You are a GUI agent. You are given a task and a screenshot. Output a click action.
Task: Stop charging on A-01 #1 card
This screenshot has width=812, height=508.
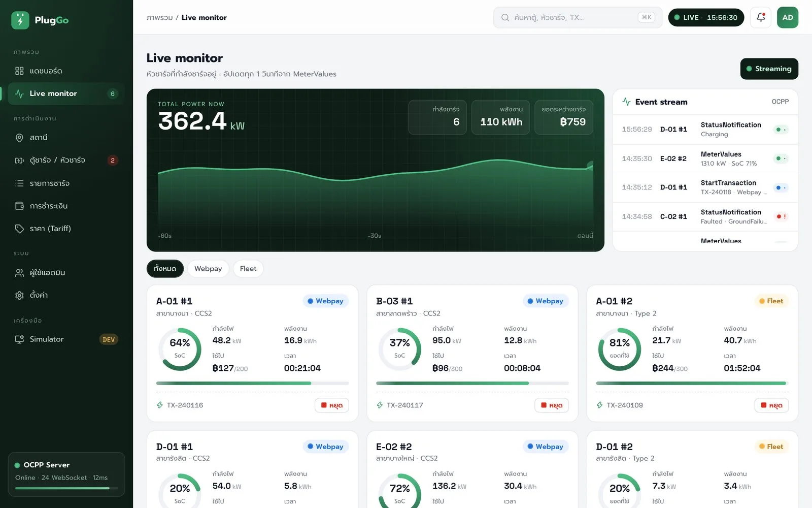[x=332, y=405]
